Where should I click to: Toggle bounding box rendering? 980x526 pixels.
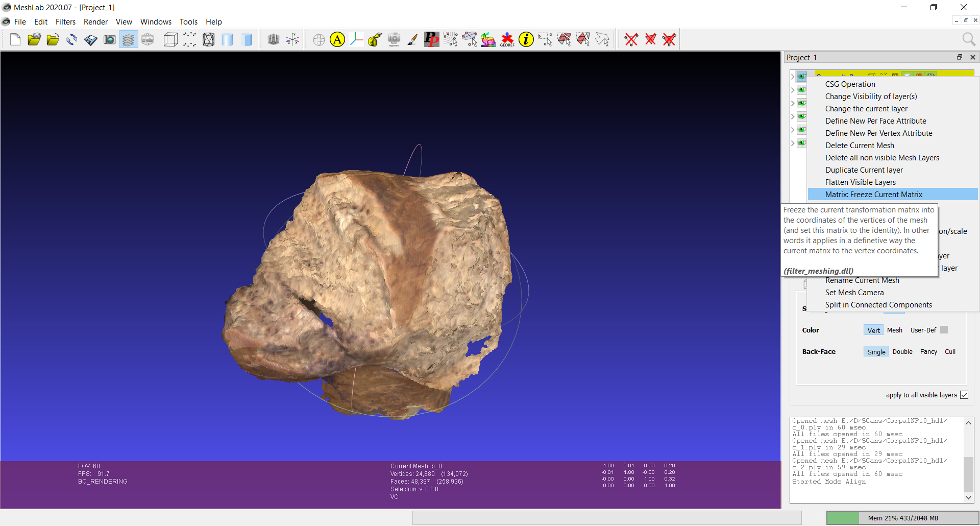pos(170,39)
